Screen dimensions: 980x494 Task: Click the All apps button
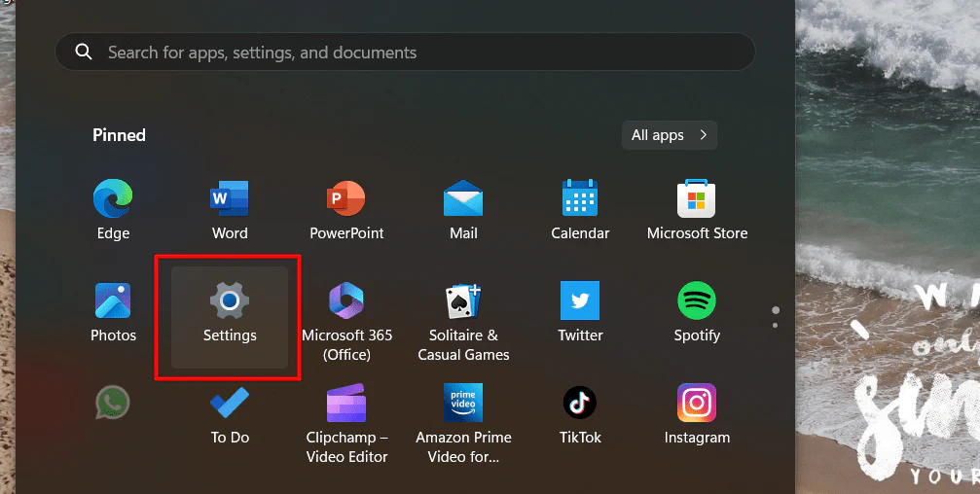(669, 135)
